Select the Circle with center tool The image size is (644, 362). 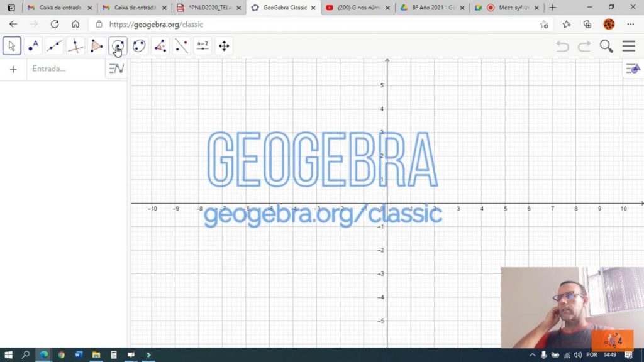click(118, 46)
